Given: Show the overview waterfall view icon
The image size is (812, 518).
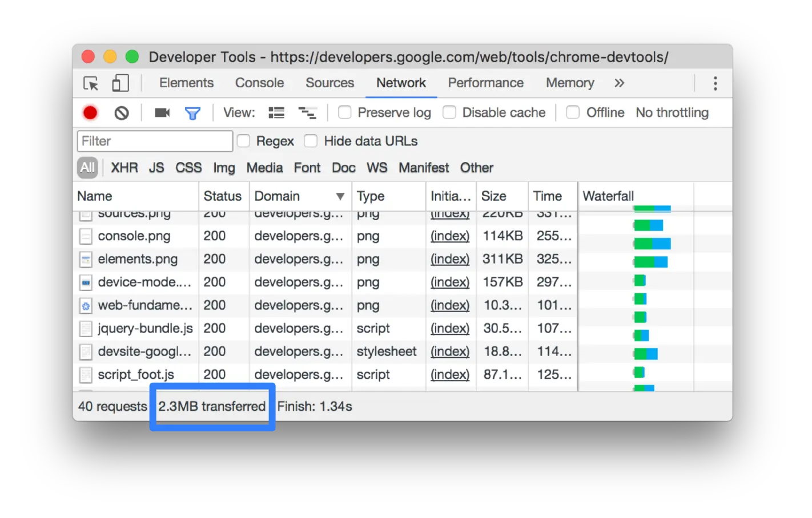Looking at the screenshot, I should (307, 113).
